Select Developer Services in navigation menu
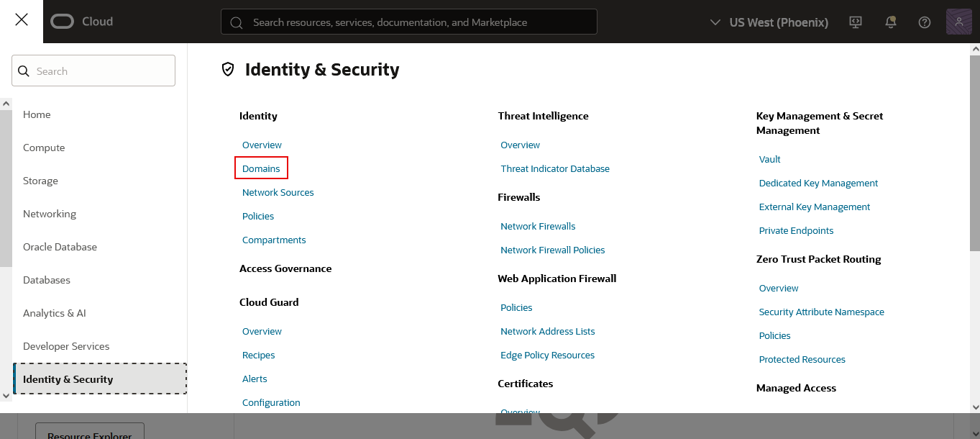 pos(66,346)
